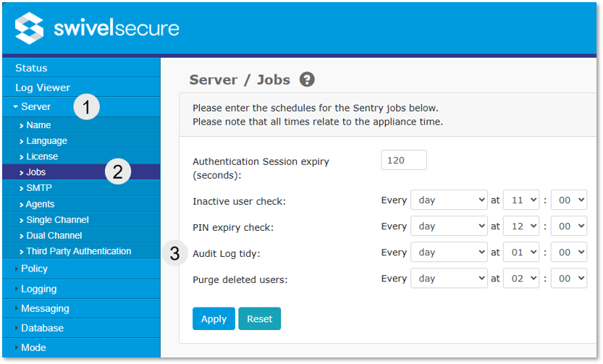
Task: Expand the Messaging sidebar section
Action: coord(45,308)
